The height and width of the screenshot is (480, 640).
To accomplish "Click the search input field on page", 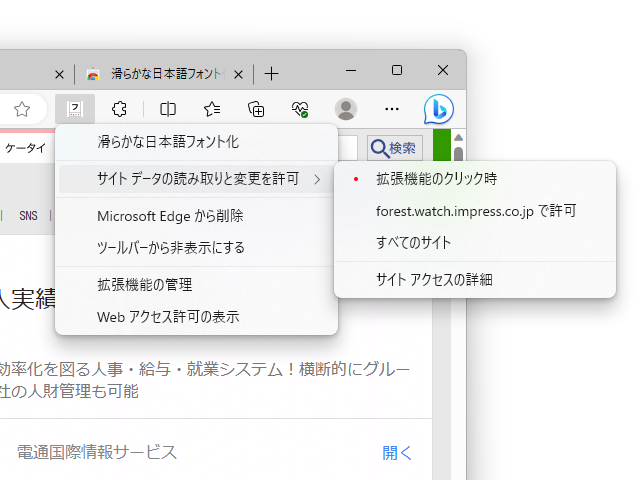I will coord(348,148).
